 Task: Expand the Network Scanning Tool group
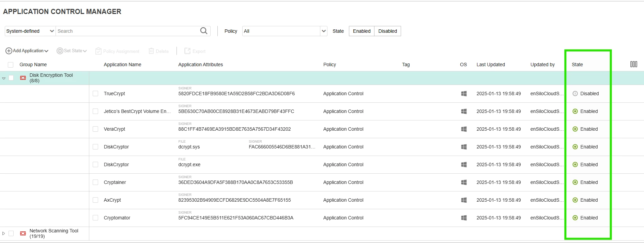(x=4, y=233)
